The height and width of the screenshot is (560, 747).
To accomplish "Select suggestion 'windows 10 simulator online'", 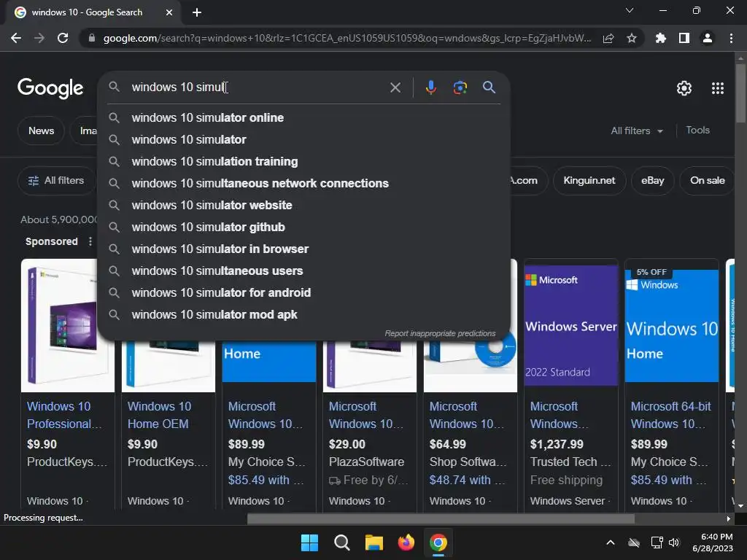I will pos(303,117).
